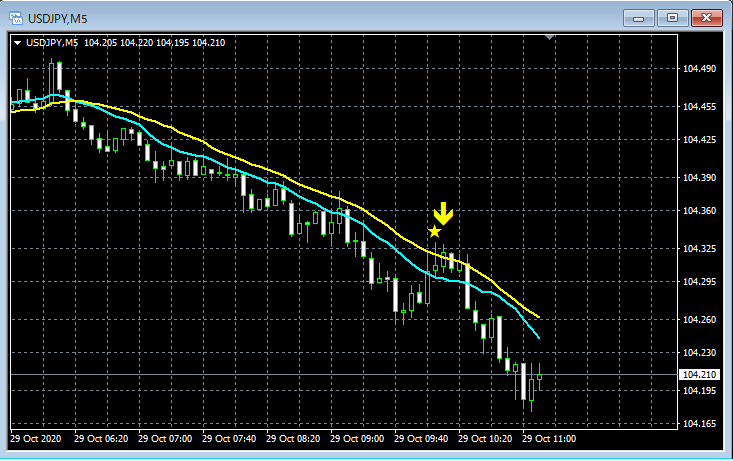
Task: Close the USDJPY,M5 chart window
Action: (707, 18)
